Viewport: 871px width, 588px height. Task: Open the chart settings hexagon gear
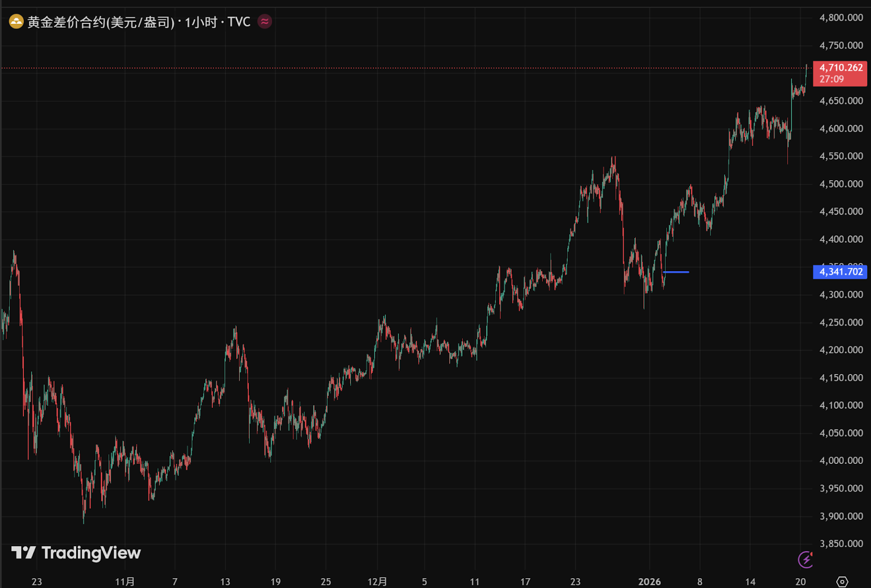[842, 581]
